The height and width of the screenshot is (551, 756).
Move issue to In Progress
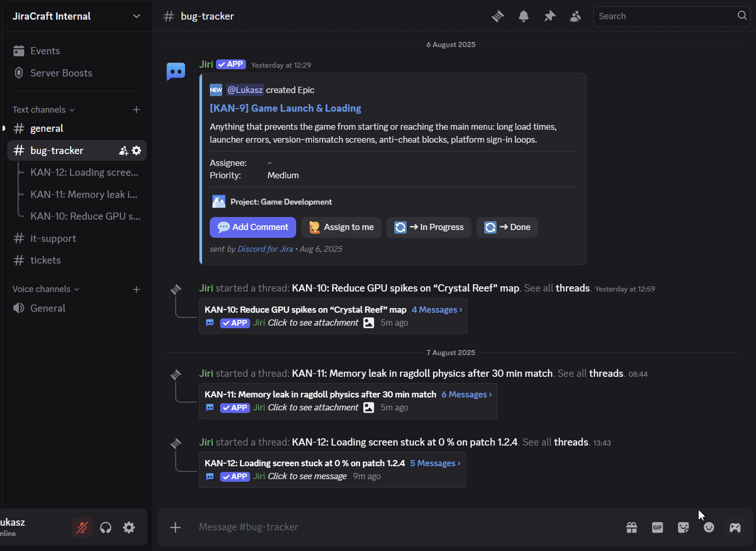click(429, 227)
